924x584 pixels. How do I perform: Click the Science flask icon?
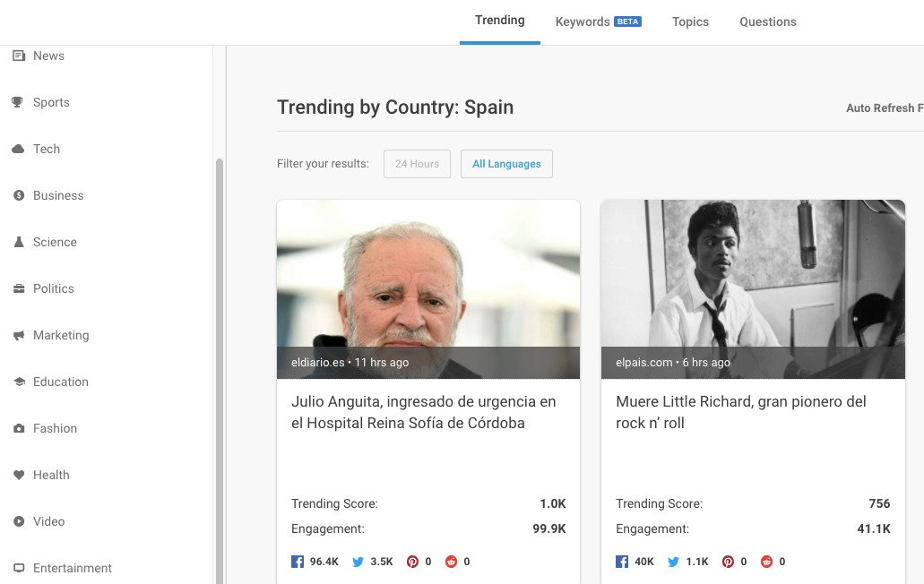point(19,242)
